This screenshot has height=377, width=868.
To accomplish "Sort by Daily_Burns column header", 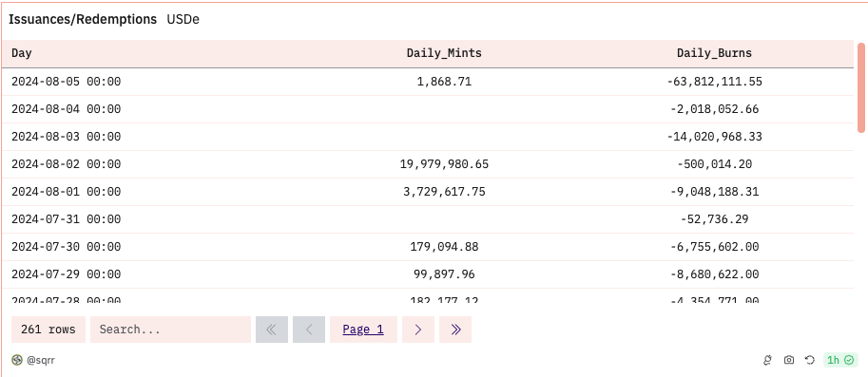I will coord(714,53).
